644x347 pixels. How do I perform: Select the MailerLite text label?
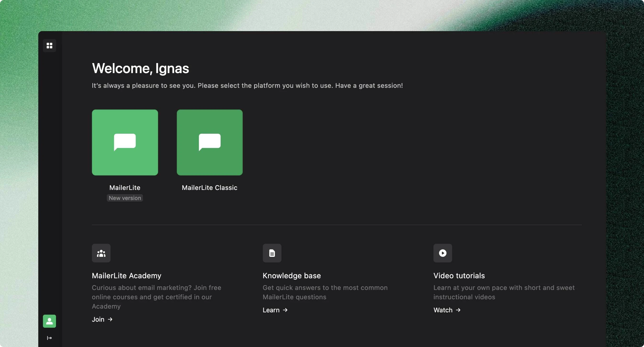pyautogui.click(x=125, y=188)
